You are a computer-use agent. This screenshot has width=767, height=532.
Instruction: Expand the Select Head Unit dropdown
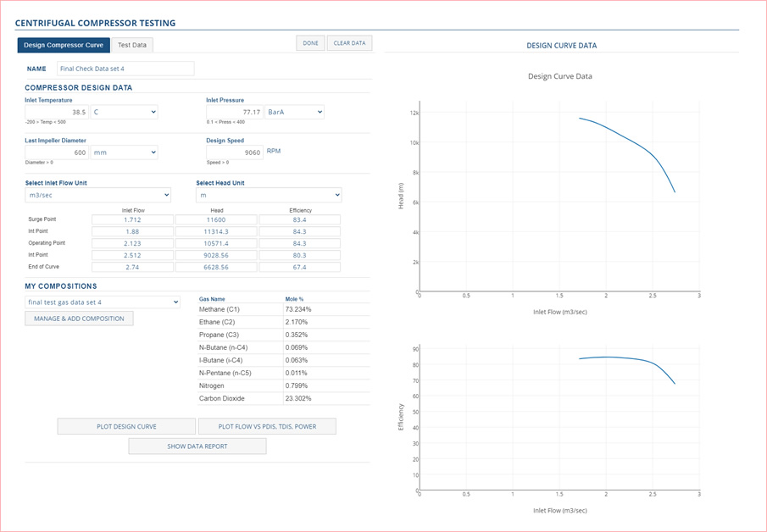(269, 195)
